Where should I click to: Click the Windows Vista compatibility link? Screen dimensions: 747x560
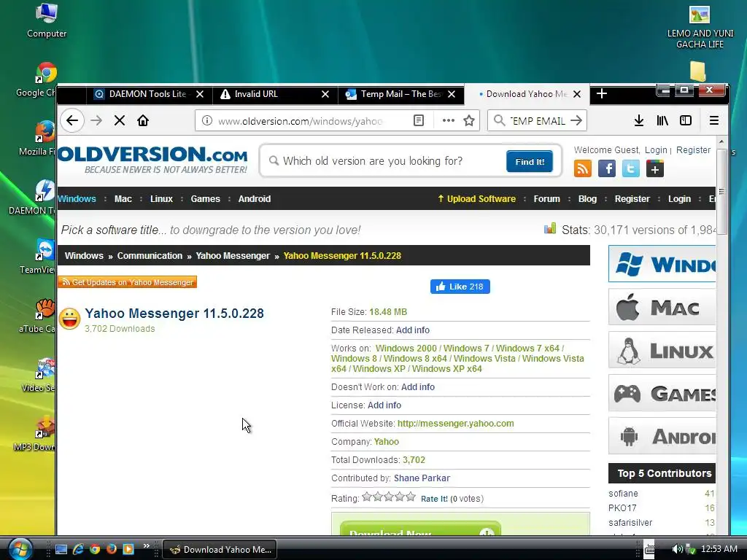click(484, 359)
